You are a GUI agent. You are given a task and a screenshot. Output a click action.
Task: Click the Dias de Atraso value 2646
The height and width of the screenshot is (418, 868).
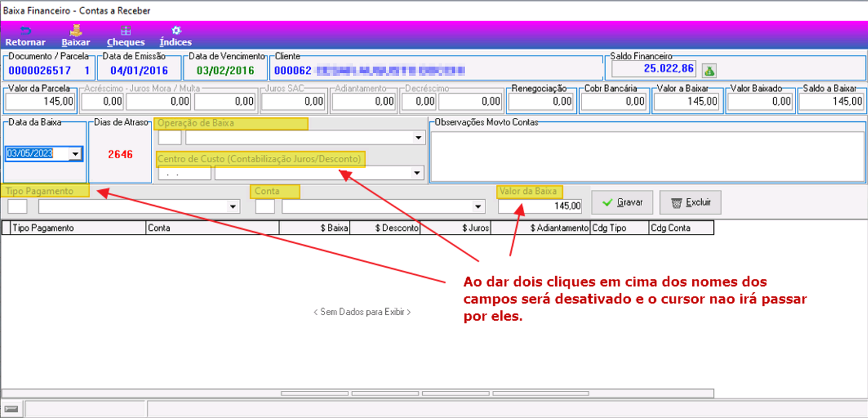[x=121, y=154]
